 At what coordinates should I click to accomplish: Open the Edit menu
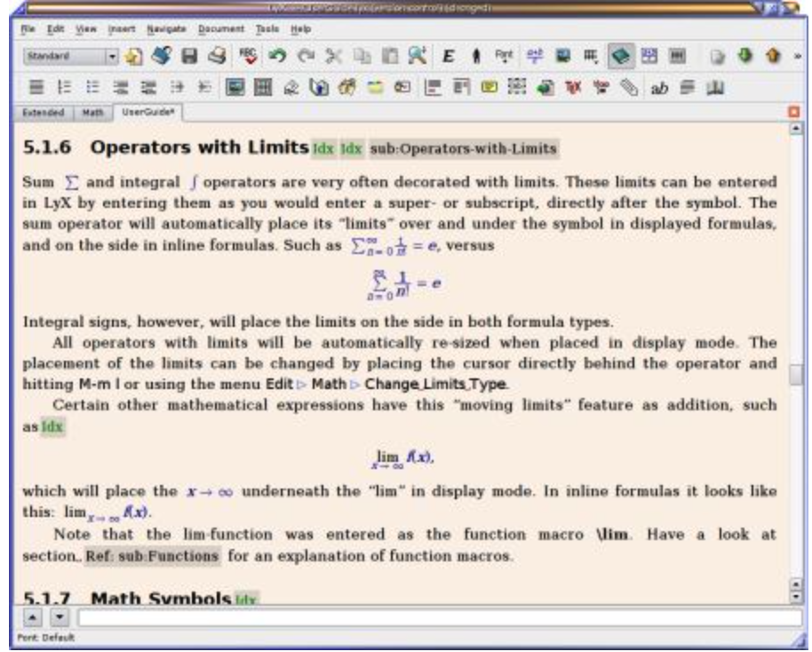point(55,29)
